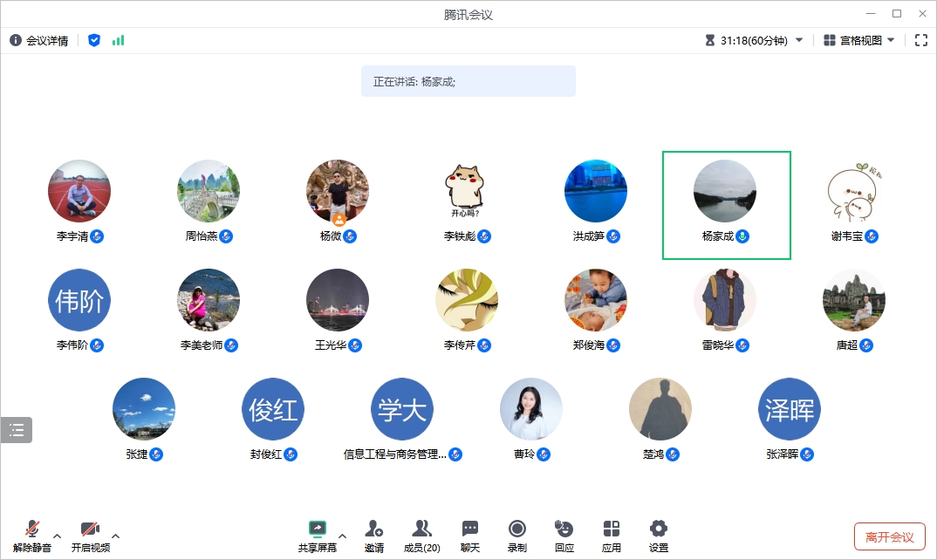
Task: Click the 离开会议 leave meeting button
Action: [x=889, y=536]
